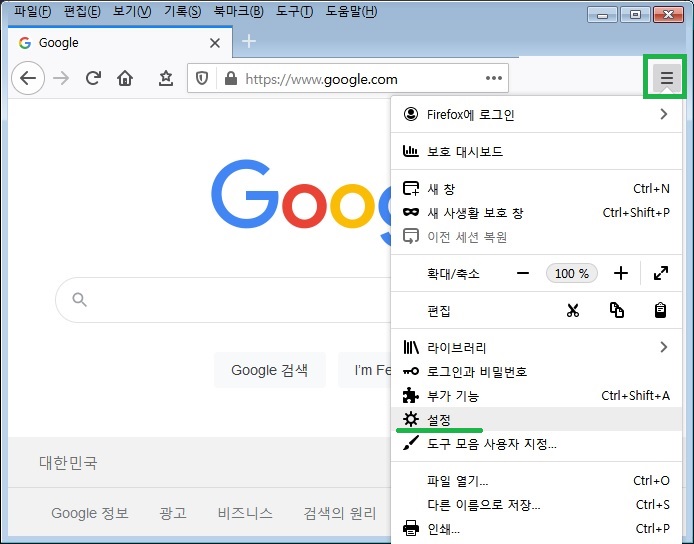Open Firefox에 로그인 menu entry
Screen dimensions: 694x544
[x=536, y=114]
